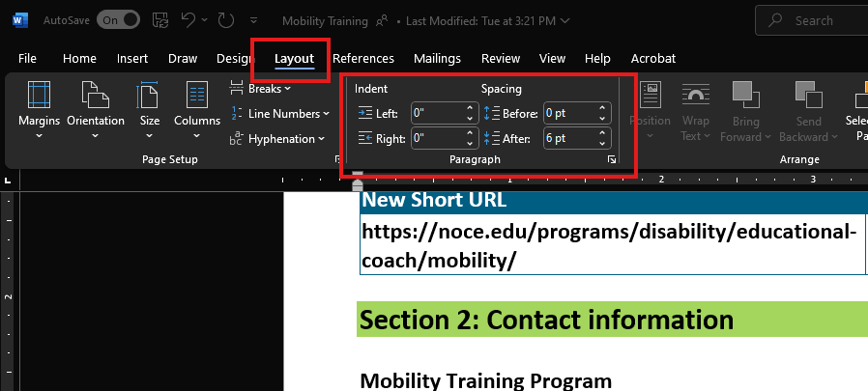Decrease the Right indent with down arrow
Screen dimensions: 868x391
tap(470, 144)
